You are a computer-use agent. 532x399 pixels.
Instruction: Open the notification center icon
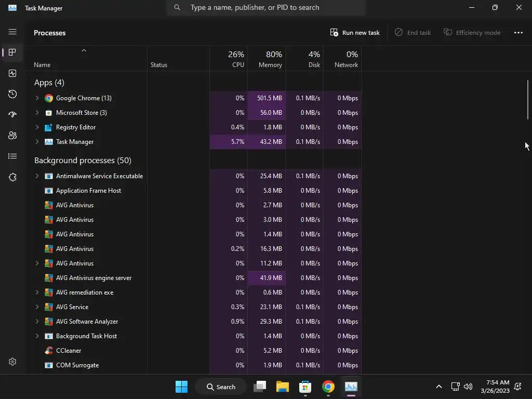[518, 387]
